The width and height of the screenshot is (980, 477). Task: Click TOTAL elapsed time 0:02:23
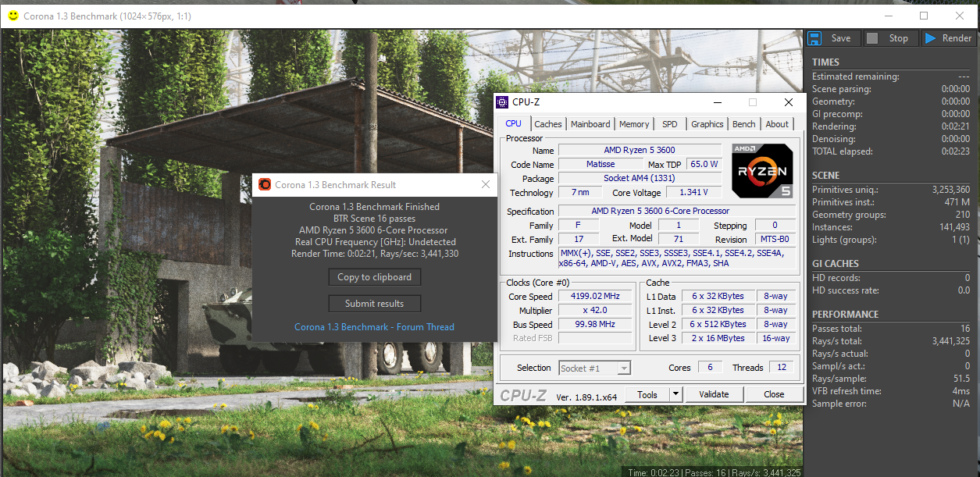pyautogui.click(x=956, y=151)
